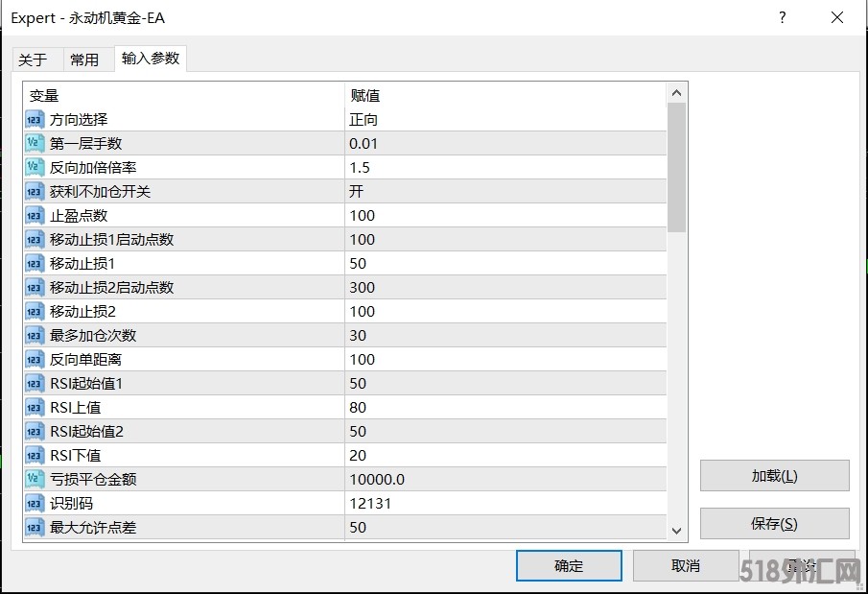This screenshot has width=868, height=594.
Task: Click the help question mark in title bar
Action: [x=783, y=17]
